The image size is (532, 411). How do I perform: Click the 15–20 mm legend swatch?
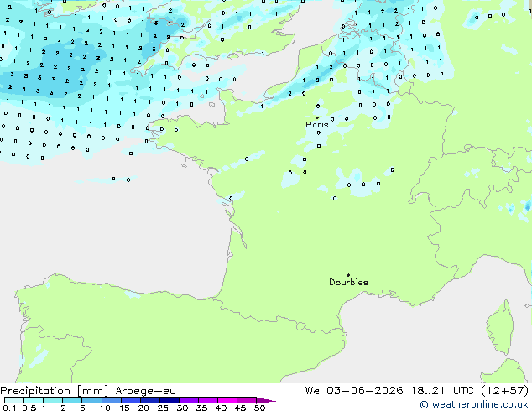pyautogui.click(x=131, y=400)
